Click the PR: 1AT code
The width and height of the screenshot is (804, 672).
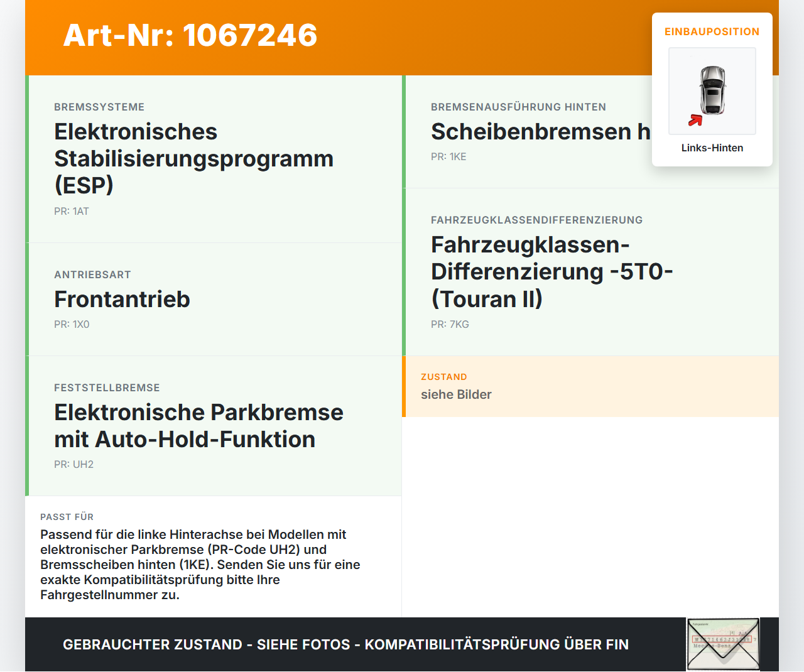72,211
